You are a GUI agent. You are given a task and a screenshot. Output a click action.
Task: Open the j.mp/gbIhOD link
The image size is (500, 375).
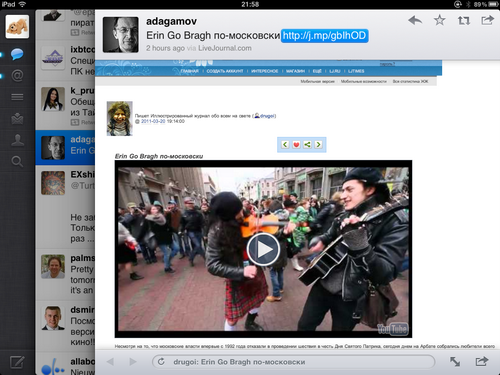pos(324,36)
